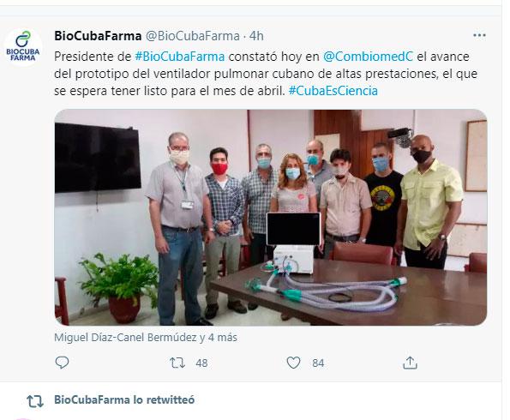Open the BioCubaFarma display name link
Screen dimensions: 510x420
[x=98, y=36]
